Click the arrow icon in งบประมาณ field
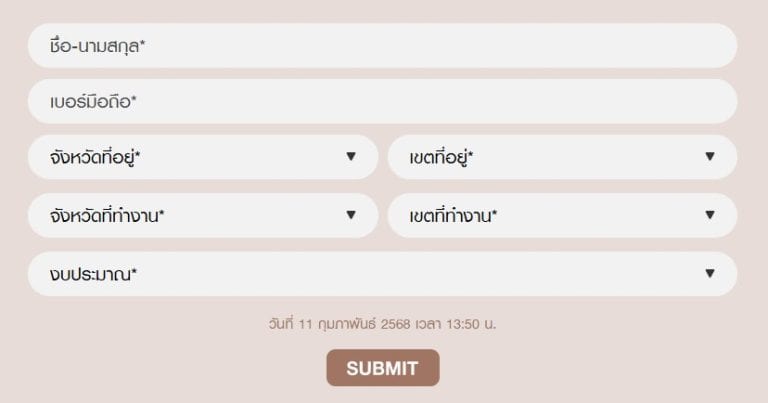The height and width of the screenshot is (403, 768). [710, 273]
